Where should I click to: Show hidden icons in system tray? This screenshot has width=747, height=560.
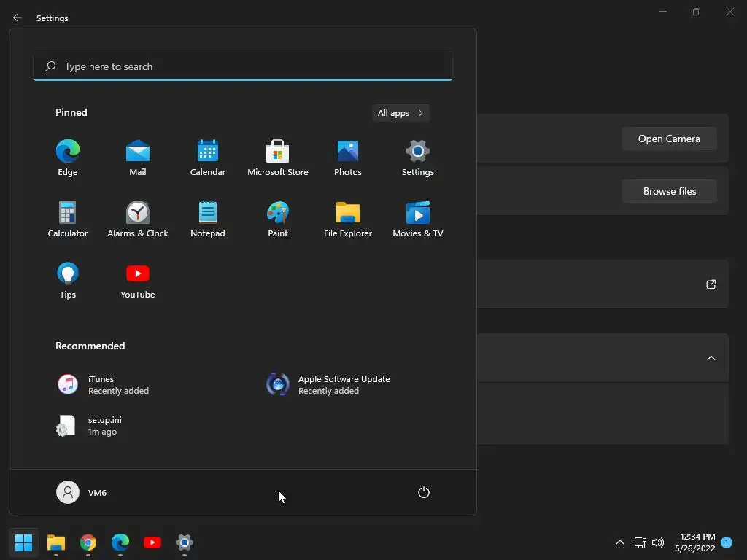click(x=620, y=542)
